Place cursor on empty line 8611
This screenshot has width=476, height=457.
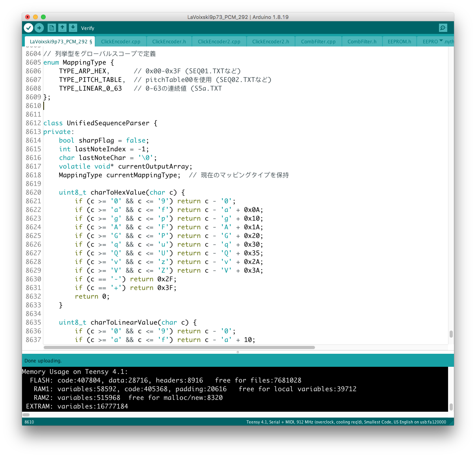[x=157, y=114]
